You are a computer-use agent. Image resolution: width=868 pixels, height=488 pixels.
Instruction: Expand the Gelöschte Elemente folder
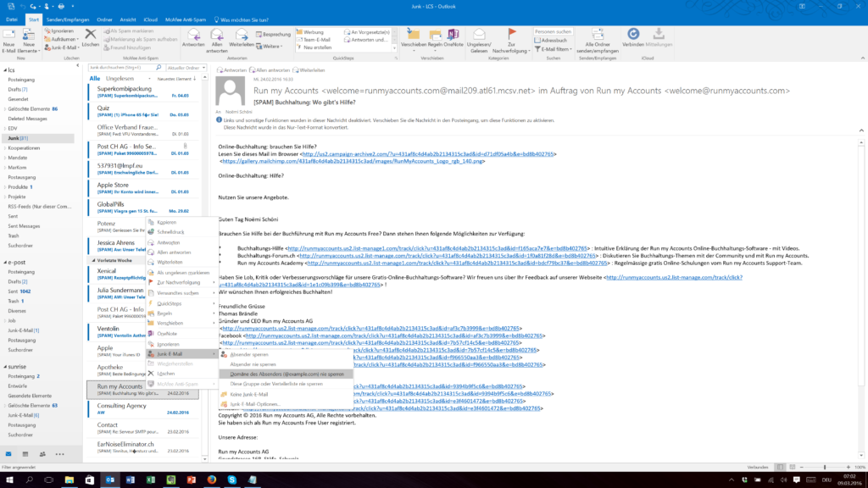(3, 109)
